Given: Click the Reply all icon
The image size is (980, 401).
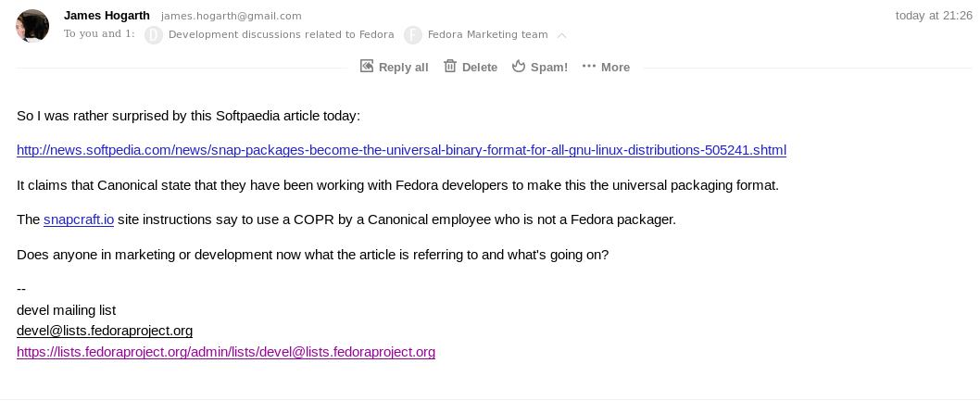Looking at the screenshot, I should pos(367,66).
